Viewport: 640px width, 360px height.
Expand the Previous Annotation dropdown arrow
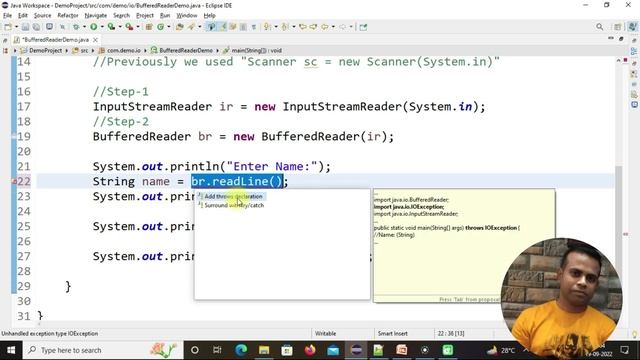tap(293, 27)
